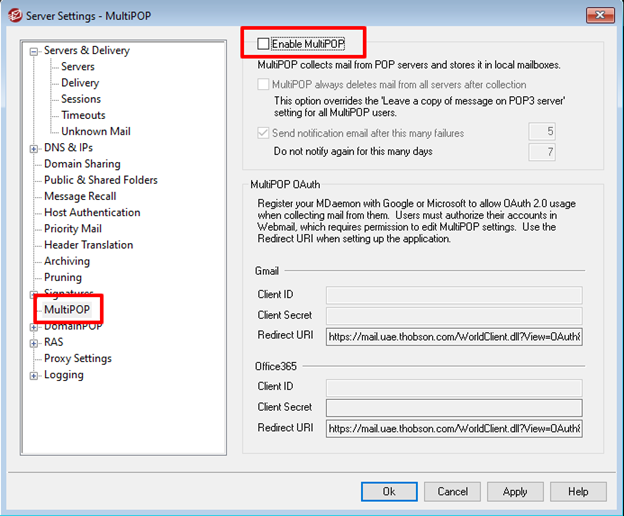Expand the RAS tree node
Viewport: 624px width, 516px height.
34,343
